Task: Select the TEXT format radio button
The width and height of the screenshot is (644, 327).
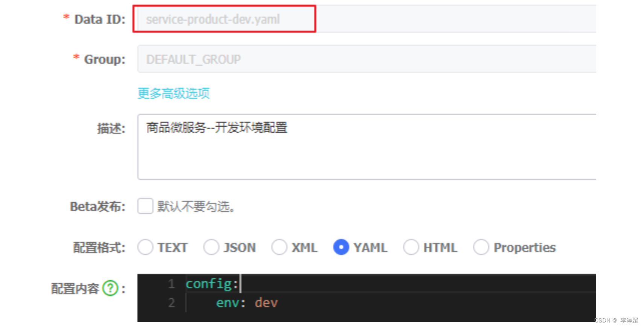Action: 145,247
